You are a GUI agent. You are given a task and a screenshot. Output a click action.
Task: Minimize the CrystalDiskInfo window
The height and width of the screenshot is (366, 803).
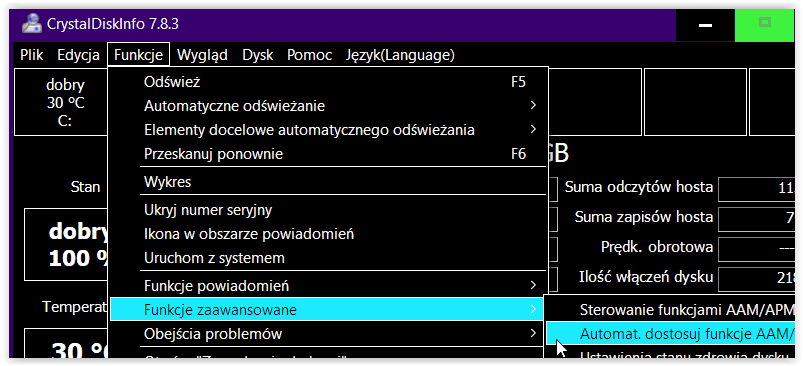(x=705, y=25)
